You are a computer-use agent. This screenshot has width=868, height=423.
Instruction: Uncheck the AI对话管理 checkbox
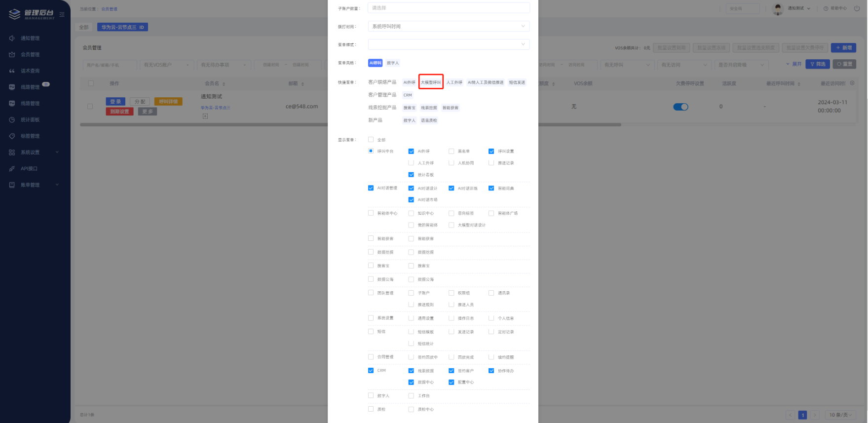click(x=371, y=188)
